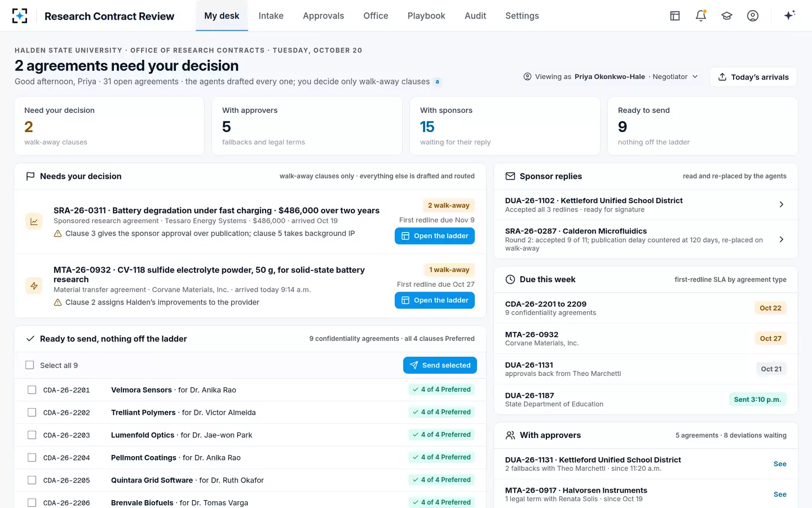Check the CDA-26-2203 Lumenfold Optics row
Image resolution: width=812 pixels, height=508 pixels.
point(32,435)
